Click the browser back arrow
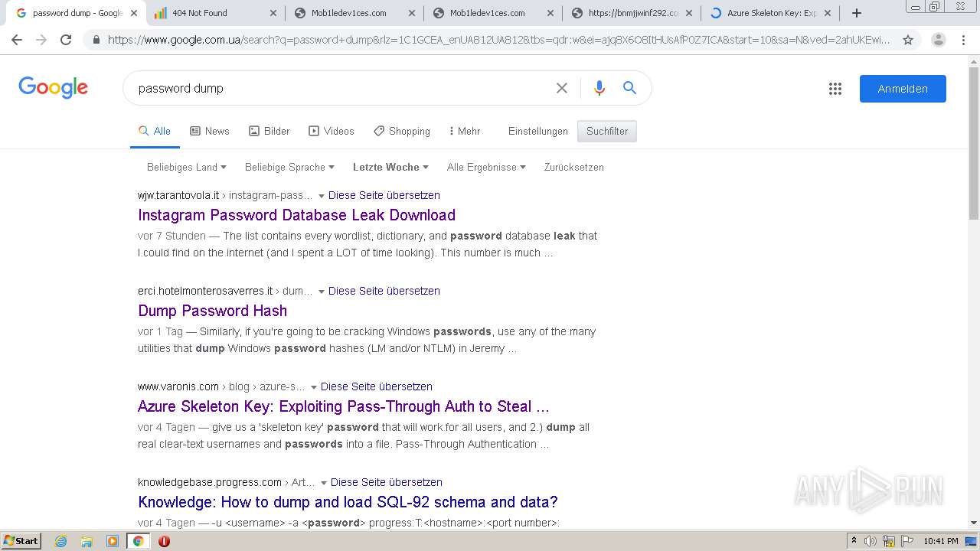 tap(17, 40)
